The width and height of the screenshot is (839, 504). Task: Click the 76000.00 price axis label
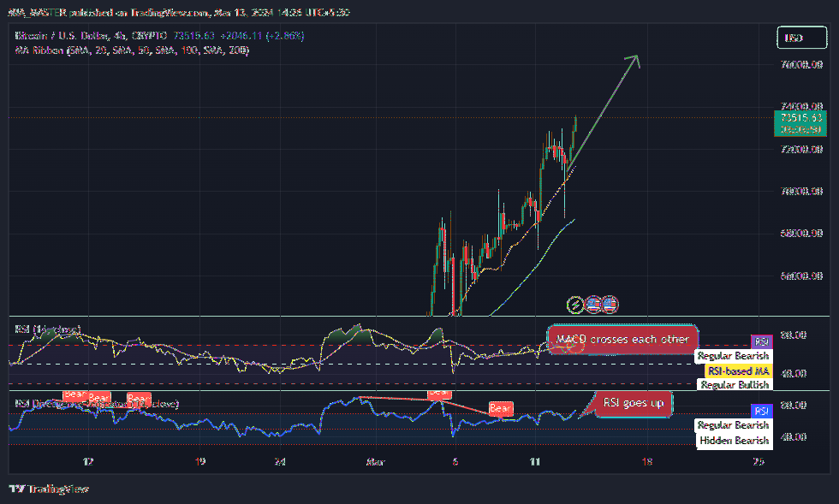click(x=801, y=65)
